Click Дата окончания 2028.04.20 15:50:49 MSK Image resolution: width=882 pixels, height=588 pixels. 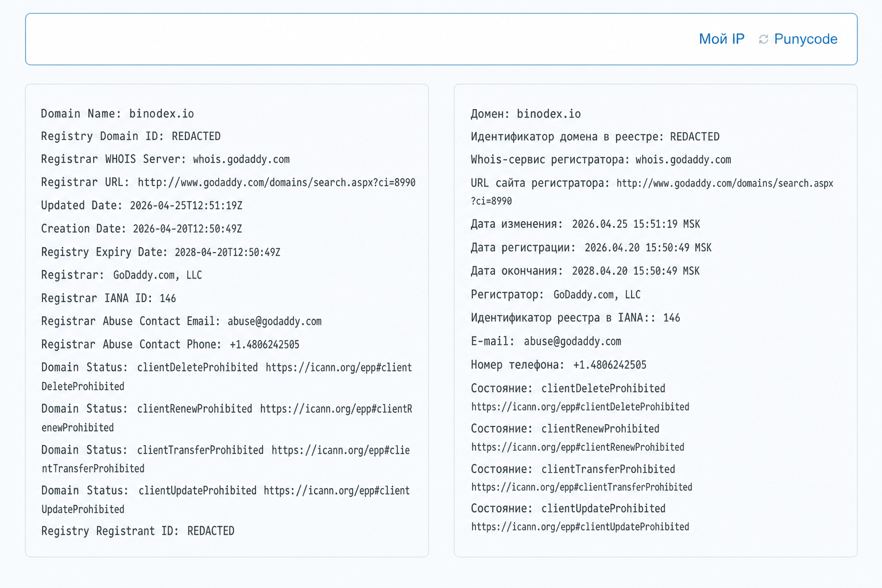586,271
